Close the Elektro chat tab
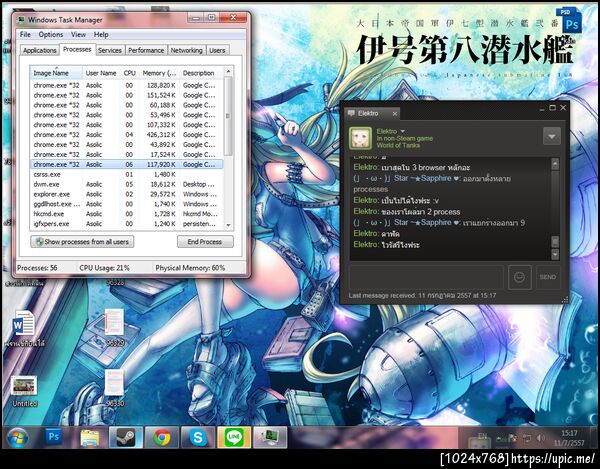Viewport: 600px width, 469px height. (395, 114)
